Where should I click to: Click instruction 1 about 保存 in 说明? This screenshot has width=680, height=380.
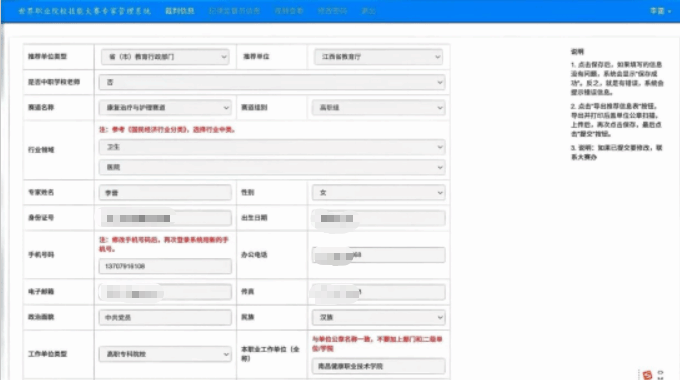point(617,78)
